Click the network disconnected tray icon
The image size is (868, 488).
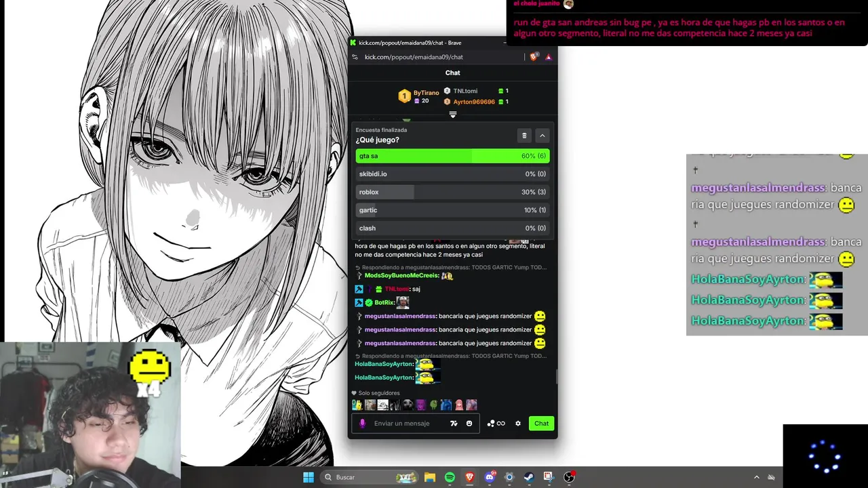tap(771, 477)
